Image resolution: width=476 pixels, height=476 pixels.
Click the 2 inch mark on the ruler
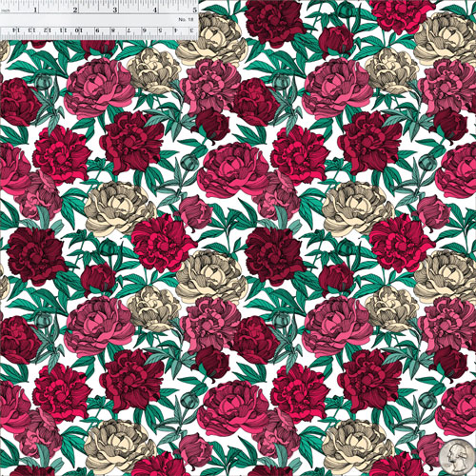(x=75, y=10)
